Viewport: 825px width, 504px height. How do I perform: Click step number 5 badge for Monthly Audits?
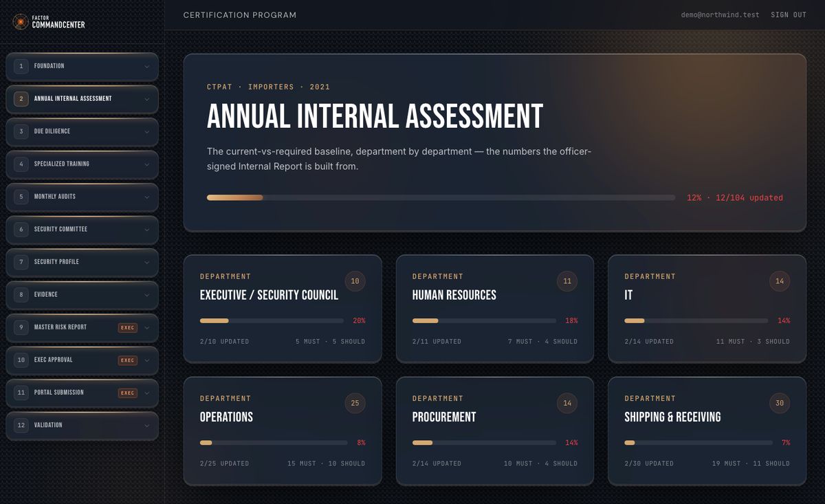[x=21, y=197]
